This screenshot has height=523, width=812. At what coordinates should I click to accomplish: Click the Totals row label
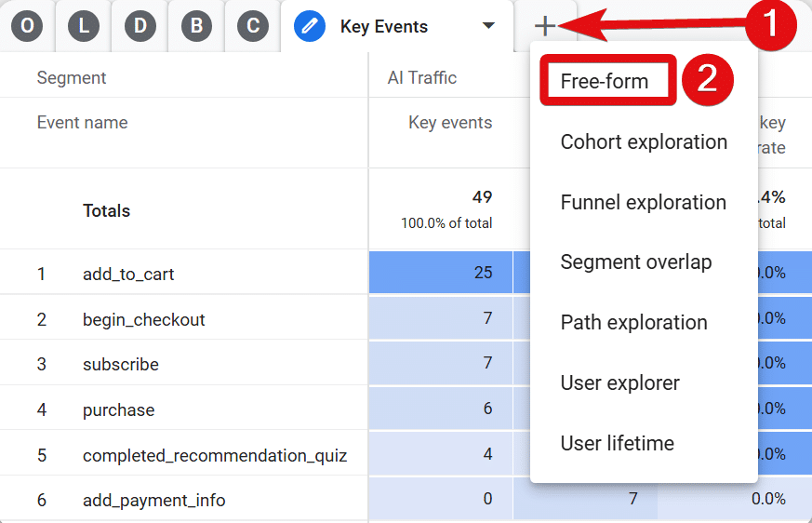click(x=107, y=211)
